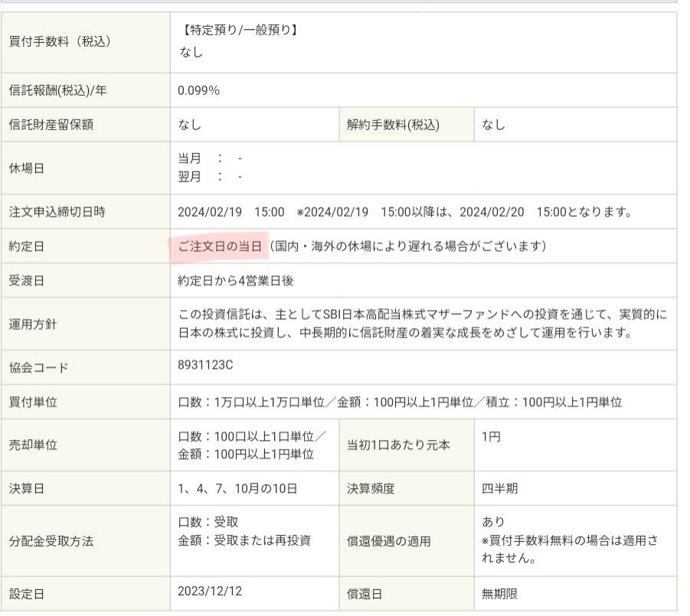This screenshot has width=690, height=616.
Task: Select the 信託報酬(税込)/年 label
Action: coord(57,90)
